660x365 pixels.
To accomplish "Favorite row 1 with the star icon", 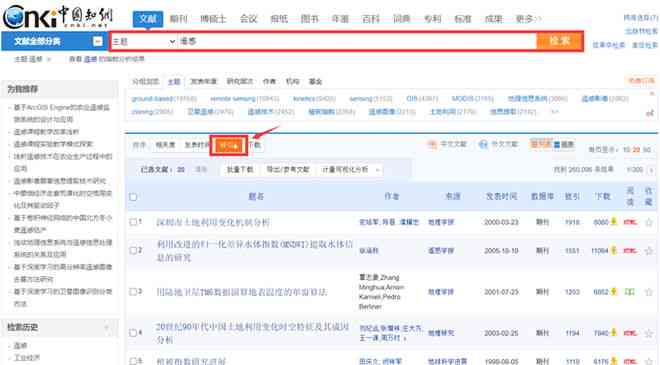I will pyautogui.click(x=649, y=222).
